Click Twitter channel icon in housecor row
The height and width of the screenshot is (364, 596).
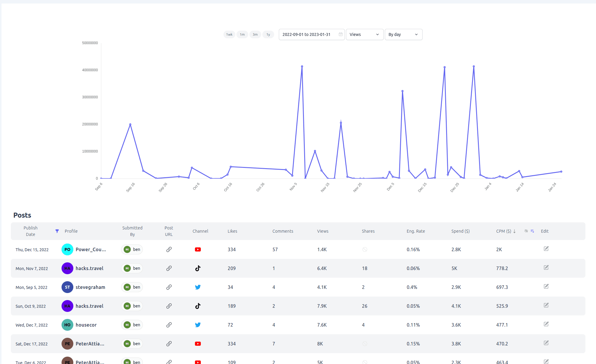click(x=198, y=325)
